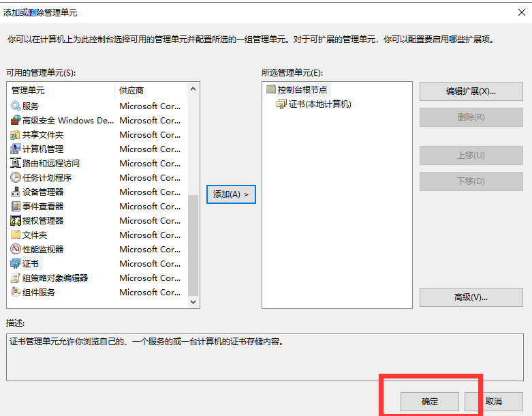532x416 pixels.
Task: Choose the 路由和远程访问 icon
Action: (x=16, y=163)
